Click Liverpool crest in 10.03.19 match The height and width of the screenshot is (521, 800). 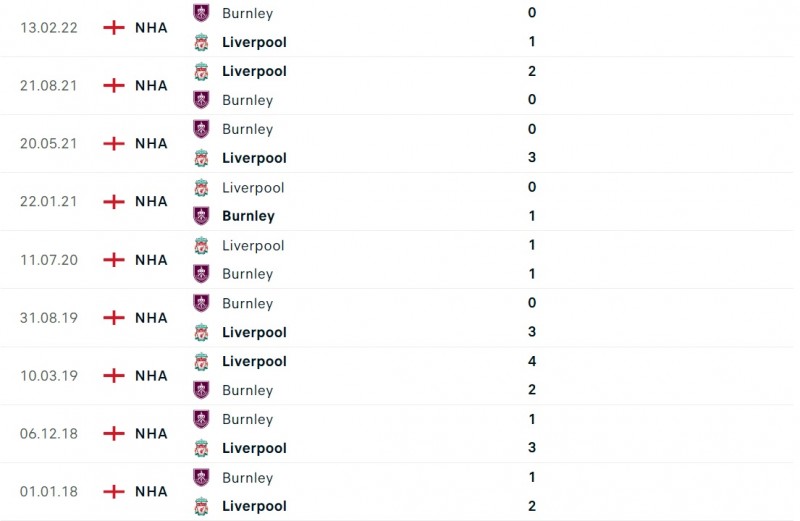201,361
